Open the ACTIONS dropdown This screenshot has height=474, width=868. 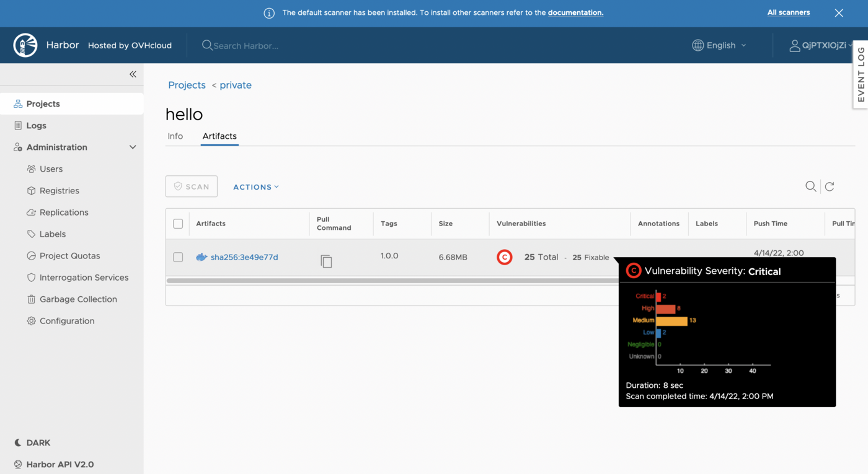(255, 187)
